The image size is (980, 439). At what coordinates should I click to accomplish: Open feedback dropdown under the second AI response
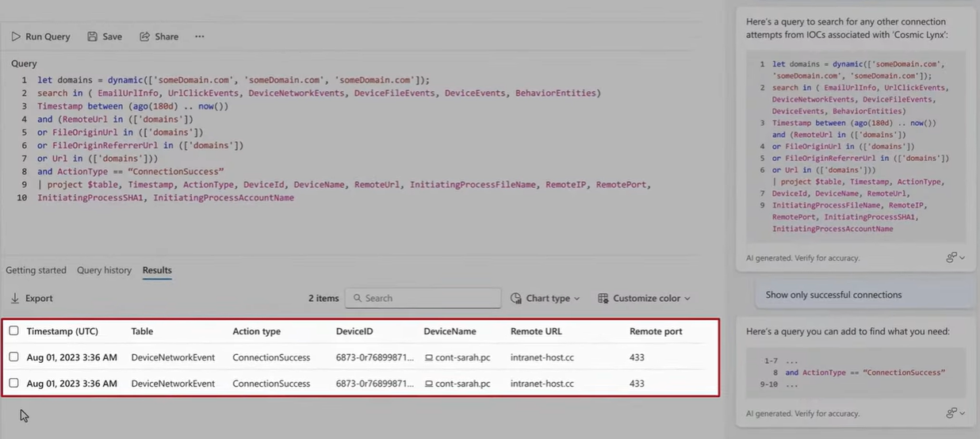coord(955,413)
